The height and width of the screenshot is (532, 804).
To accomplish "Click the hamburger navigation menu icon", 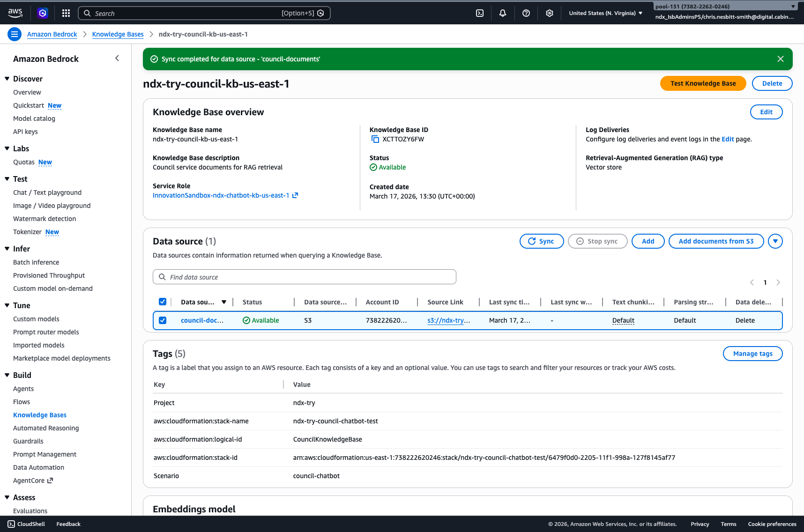I will (x=15, y=34).
